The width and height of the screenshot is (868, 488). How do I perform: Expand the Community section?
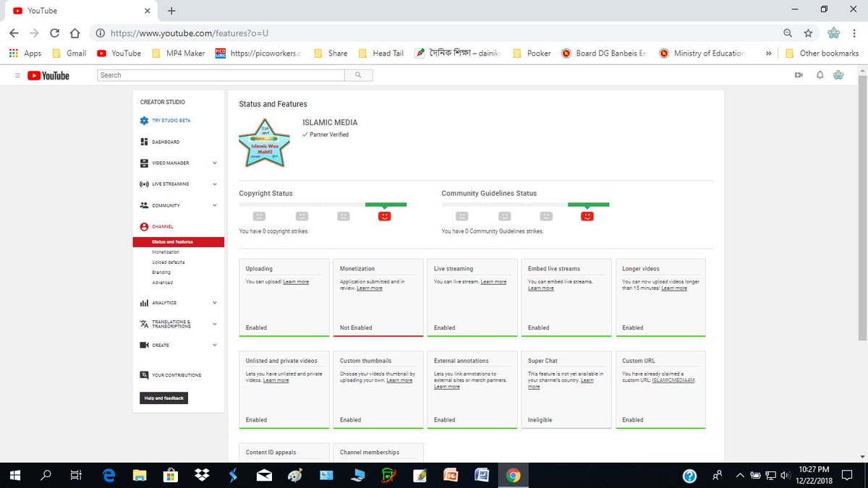pos(215,205)
